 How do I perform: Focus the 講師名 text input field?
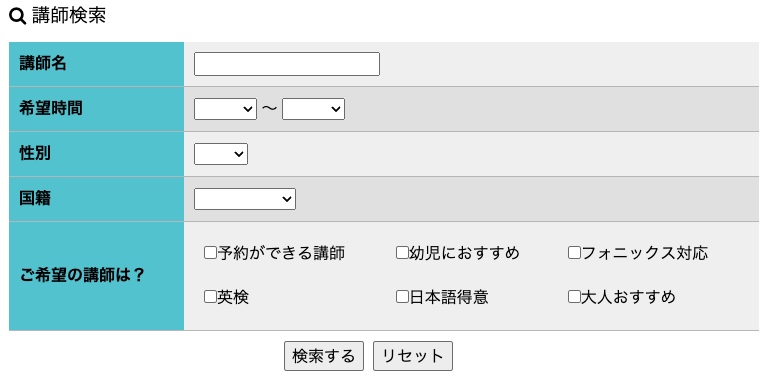pyautogui.click(x=287, y=64)
